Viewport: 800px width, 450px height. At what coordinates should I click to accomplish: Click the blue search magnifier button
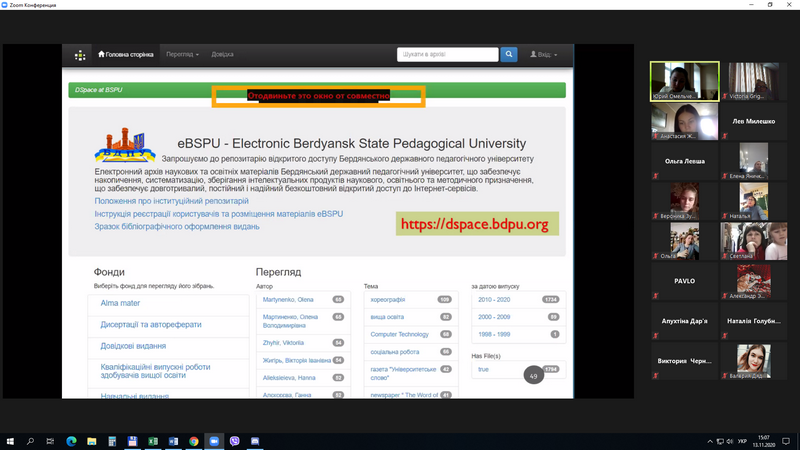[x=509, y=54]
